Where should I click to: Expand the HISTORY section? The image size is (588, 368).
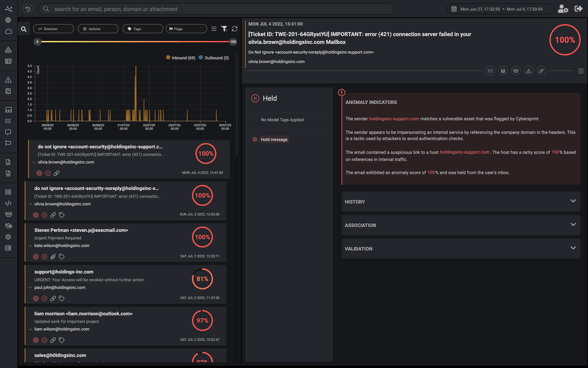click(461, 202)
